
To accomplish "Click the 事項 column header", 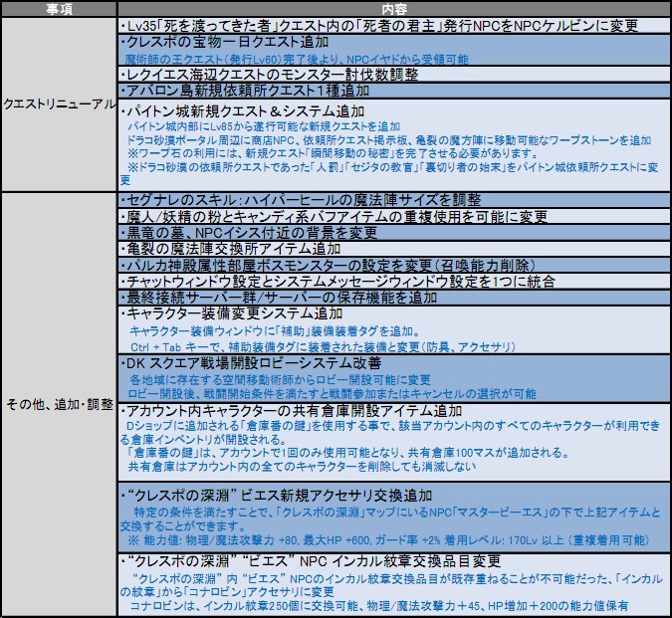I will coord(59,9).
